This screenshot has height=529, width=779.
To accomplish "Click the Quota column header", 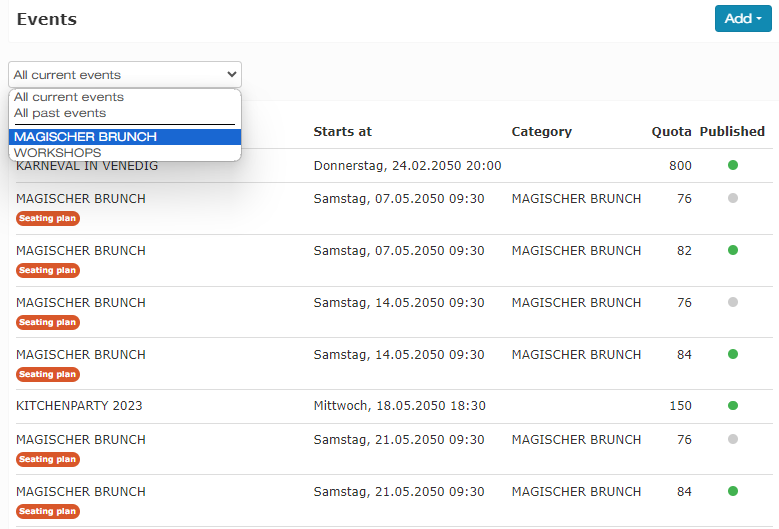I will pos(671,132).
